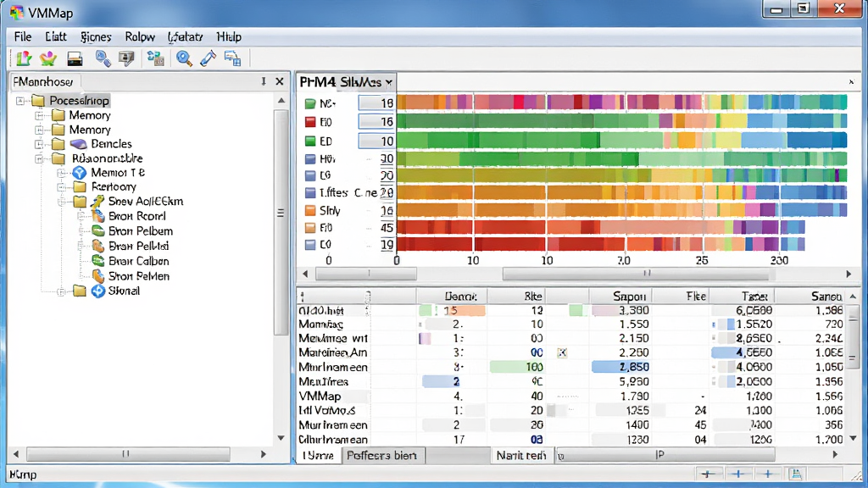Click the gray monitor toolbar icon

[127, 58]
